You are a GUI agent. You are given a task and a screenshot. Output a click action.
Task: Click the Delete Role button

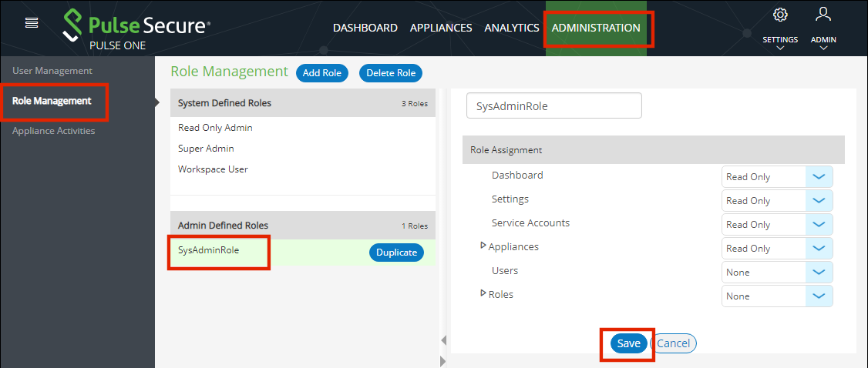click(x=391, y=73)
